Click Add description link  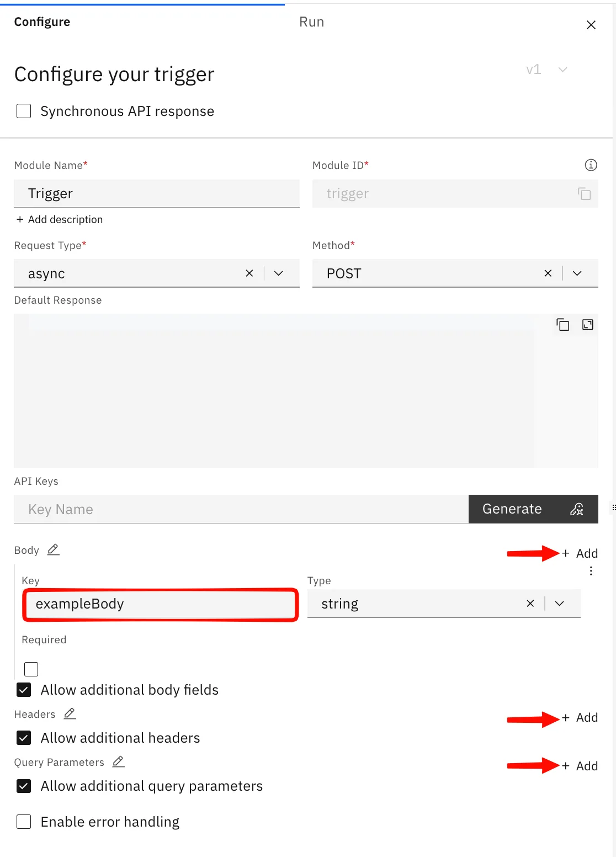pos(60,219)
